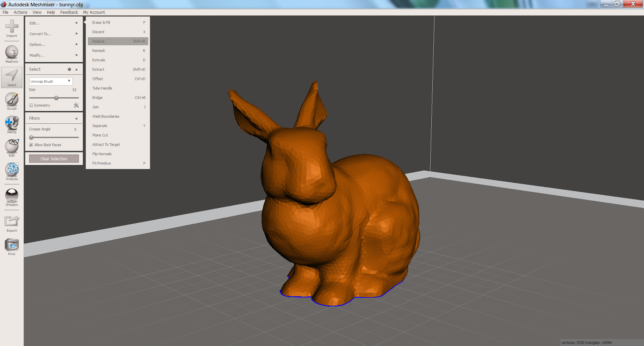
Task: Choose Plane Cut from the Edit submenu
Action: 100,135
